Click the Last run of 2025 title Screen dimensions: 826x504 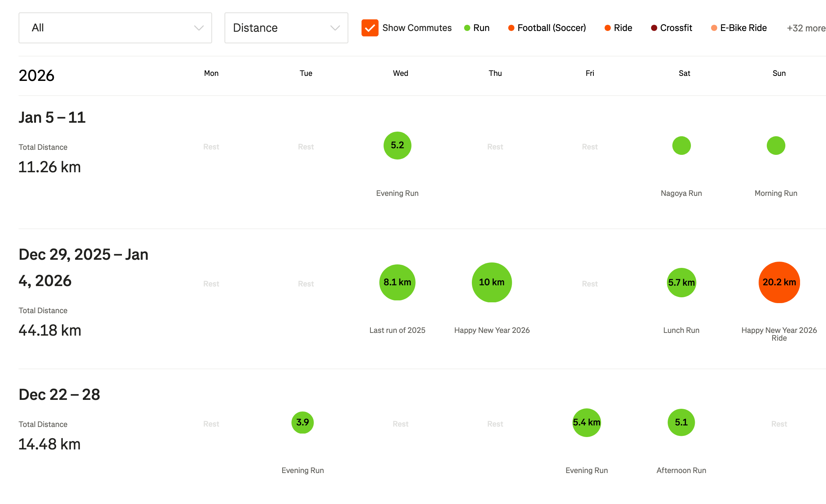pyautogui.click(x=397, y=330)
